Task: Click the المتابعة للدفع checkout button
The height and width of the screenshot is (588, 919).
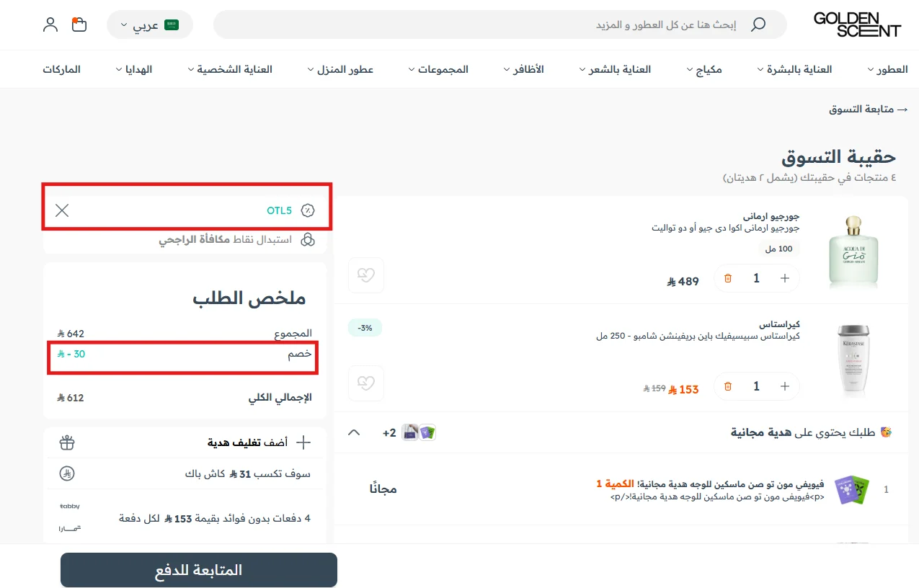Action: [x=199, y=570]
